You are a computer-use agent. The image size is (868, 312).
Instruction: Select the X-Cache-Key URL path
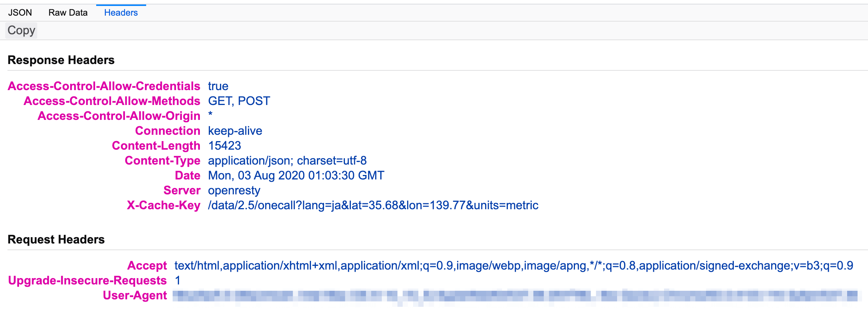[373, 205]
